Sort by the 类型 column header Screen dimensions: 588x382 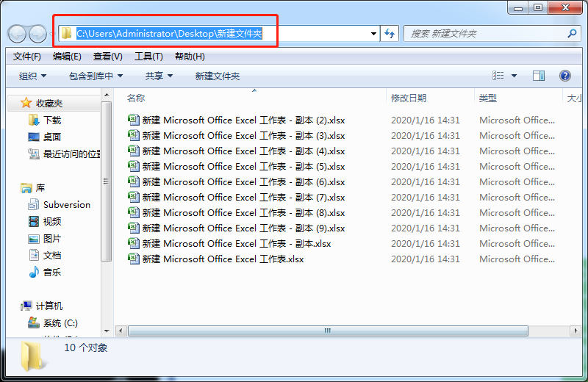point(487,98)
